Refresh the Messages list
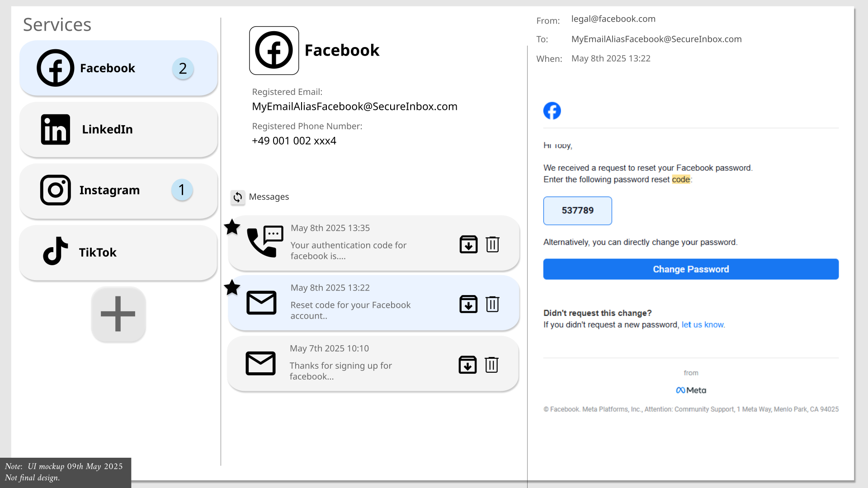 (x=238, y=197)
